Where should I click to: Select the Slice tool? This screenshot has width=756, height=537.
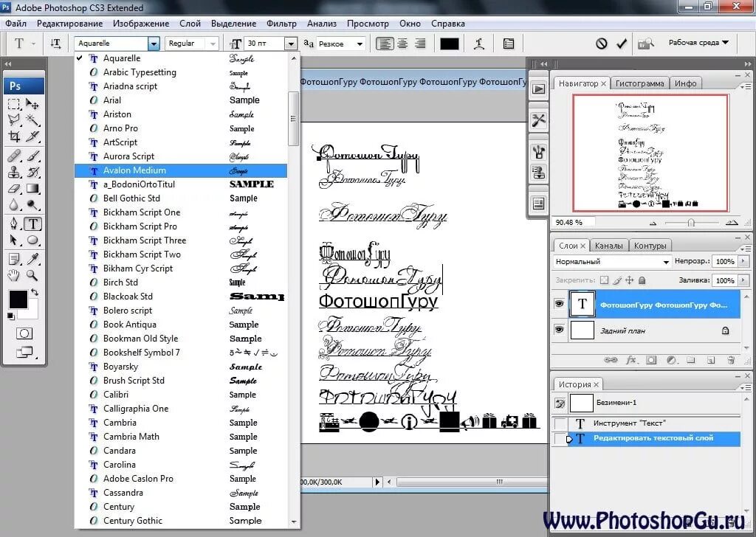click(32, 136)
